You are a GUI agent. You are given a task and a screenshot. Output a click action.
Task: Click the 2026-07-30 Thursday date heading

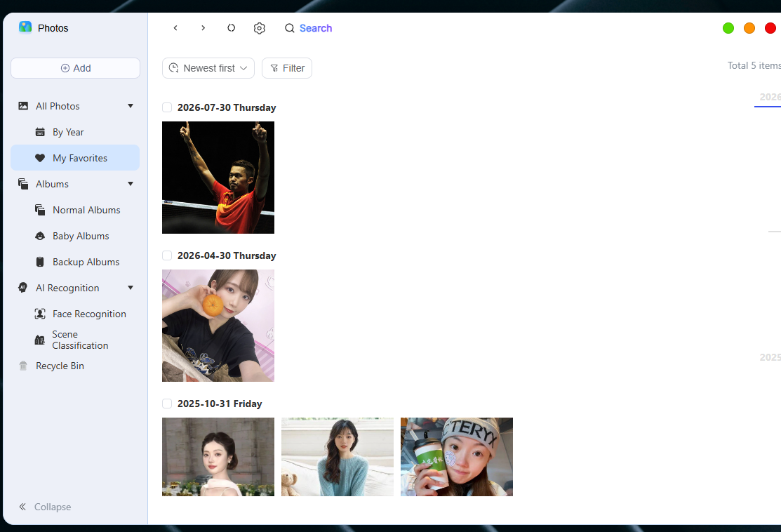tap(227, 107)
